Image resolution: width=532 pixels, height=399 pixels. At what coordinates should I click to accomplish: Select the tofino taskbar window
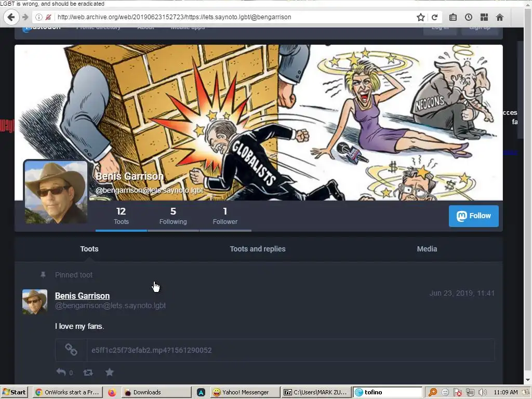point(388,392)
